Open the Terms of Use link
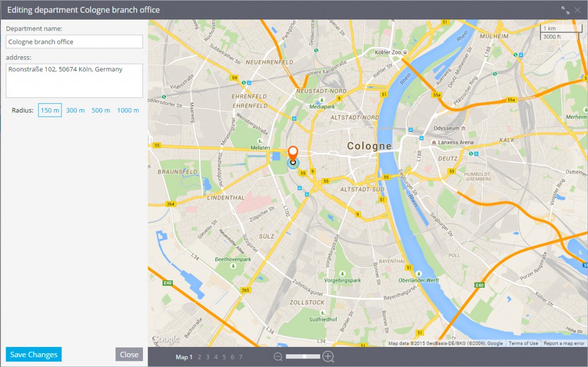This screenshot has width=588, height=367. (523, 343)
